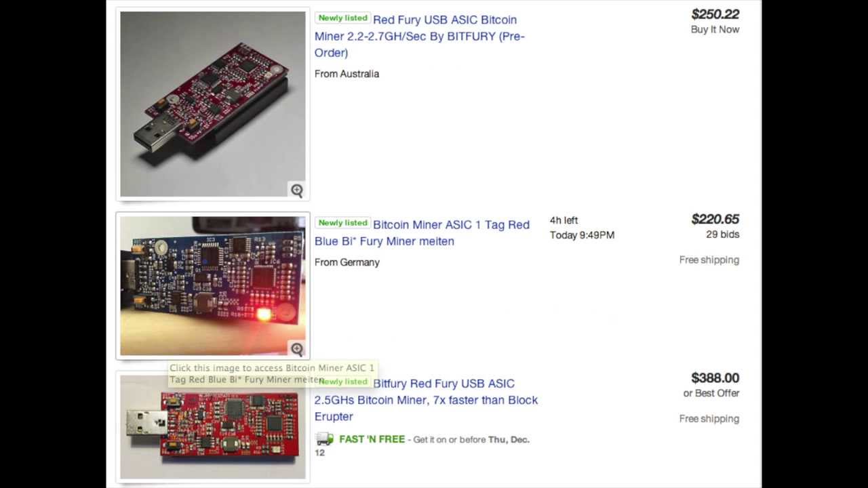Click the From Germany location text
Screen dimensions: 868x488
(347, 262)
